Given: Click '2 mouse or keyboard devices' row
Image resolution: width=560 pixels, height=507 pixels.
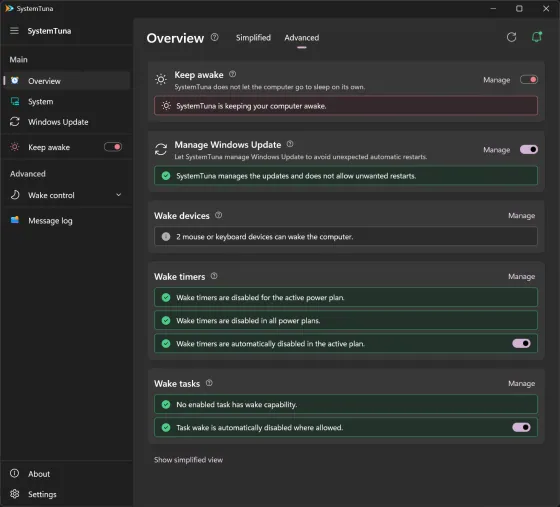Looking at the screenshot, I should (x=346, y=236).
